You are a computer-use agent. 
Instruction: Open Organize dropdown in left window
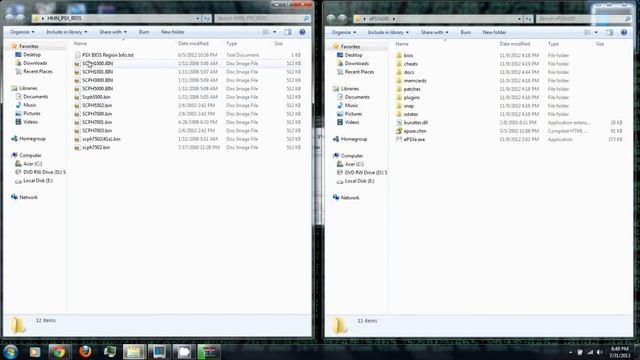(22, 32)
